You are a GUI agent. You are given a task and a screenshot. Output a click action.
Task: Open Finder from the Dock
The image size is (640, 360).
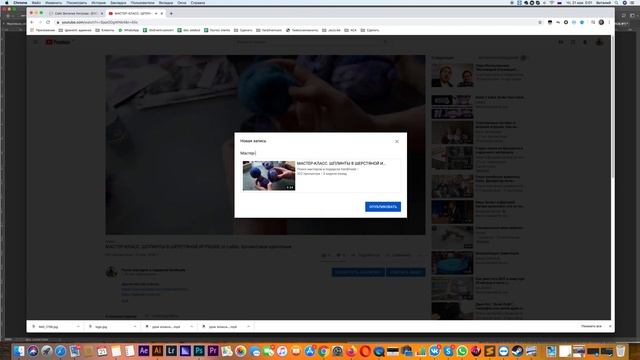[x=19, y=351]
